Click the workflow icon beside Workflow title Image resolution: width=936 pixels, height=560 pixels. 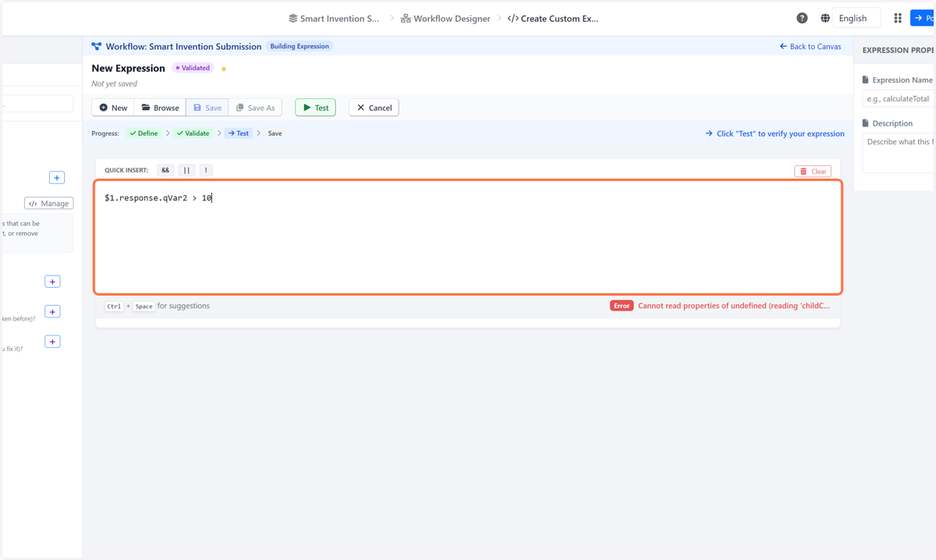[97, 47]
